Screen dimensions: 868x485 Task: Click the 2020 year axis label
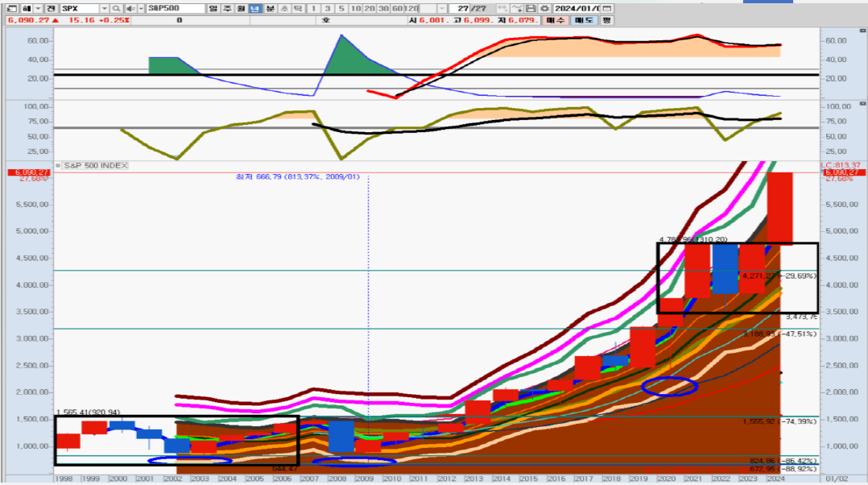[x=666, y=479]
